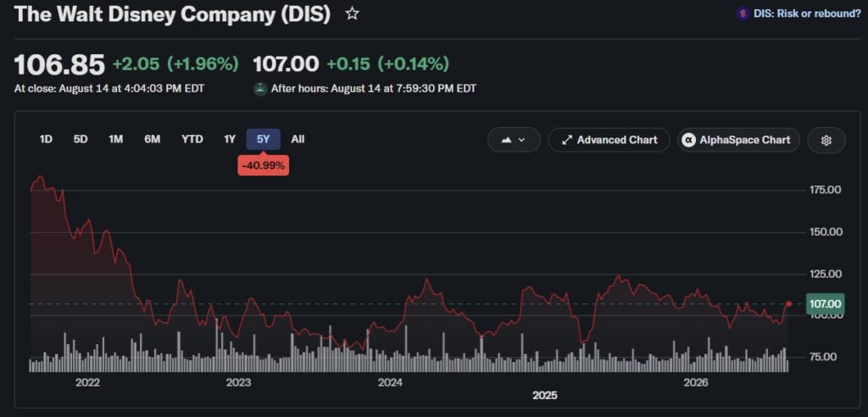Click the 107.00 price tag on chart axis

pos(825,304)
